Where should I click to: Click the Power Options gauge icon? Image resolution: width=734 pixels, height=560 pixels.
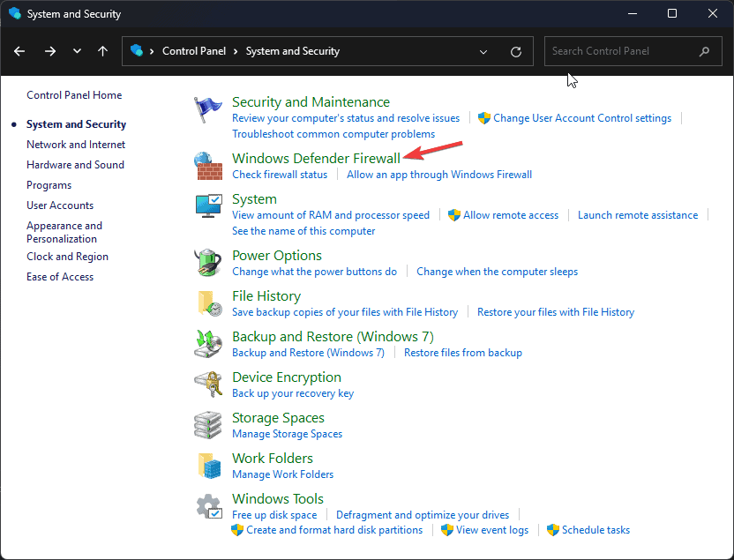[208, 262]
